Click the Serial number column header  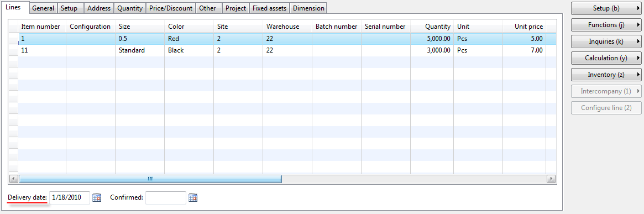pos(386,27)
